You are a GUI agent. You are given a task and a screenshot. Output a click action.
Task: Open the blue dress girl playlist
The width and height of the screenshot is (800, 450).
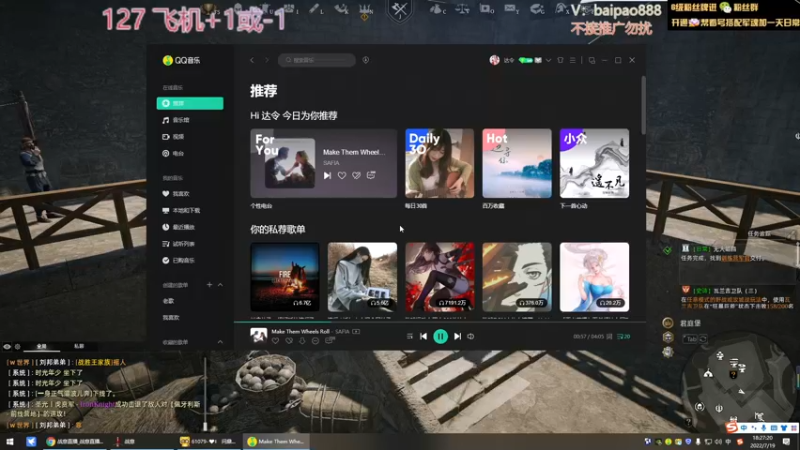[x=594, y=277]
